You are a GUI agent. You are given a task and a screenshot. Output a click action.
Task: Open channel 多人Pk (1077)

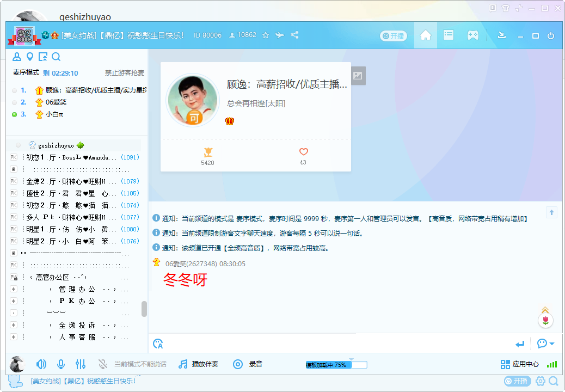(75, 217)
